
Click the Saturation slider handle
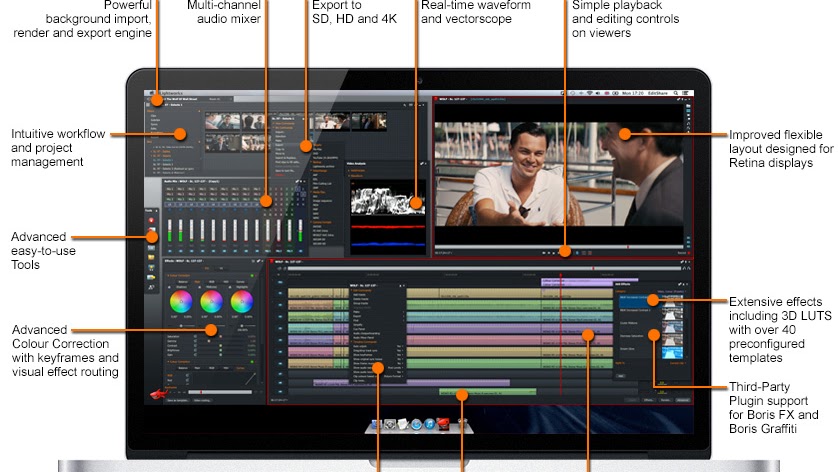[221, 336]
